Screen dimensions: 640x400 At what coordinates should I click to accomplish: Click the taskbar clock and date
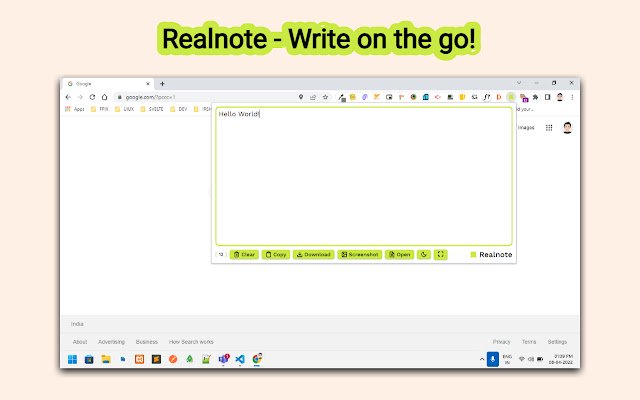point(560,359)
